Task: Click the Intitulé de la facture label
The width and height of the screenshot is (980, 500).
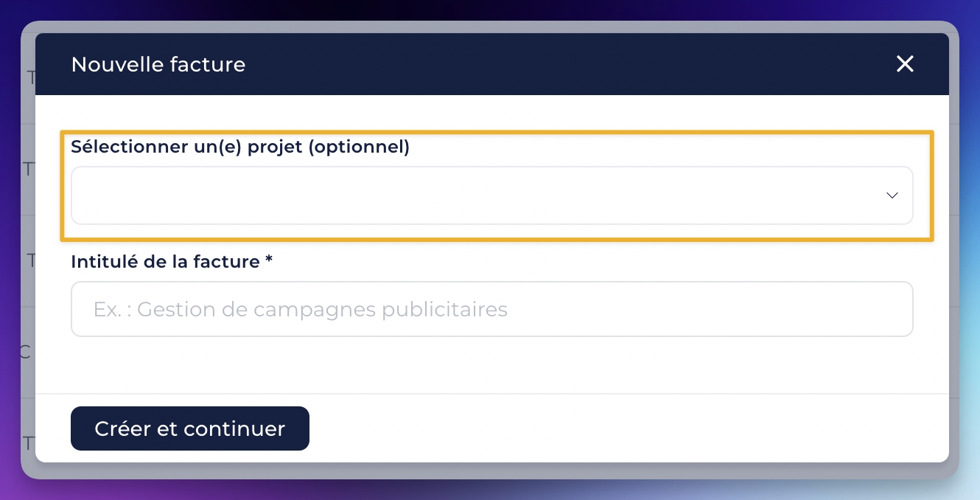Action: click(166, 261)
